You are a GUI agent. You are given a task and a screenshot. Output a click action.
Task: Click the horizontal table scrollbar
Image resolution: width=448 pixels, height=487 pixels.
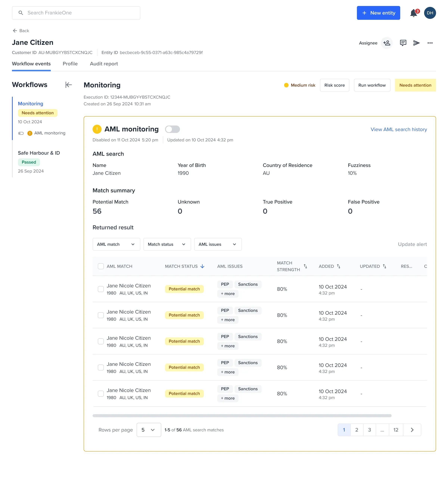click(x=242, y=416)
